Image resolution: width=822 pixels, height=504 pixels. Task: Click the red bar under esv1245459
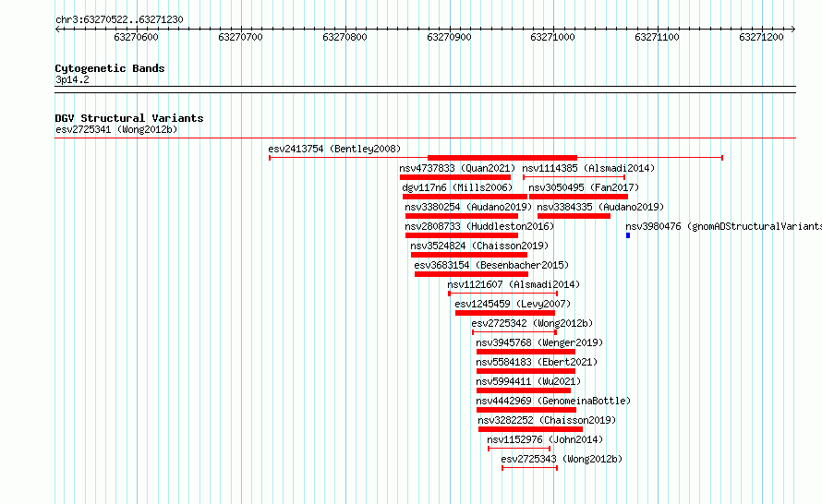point(505,313)
